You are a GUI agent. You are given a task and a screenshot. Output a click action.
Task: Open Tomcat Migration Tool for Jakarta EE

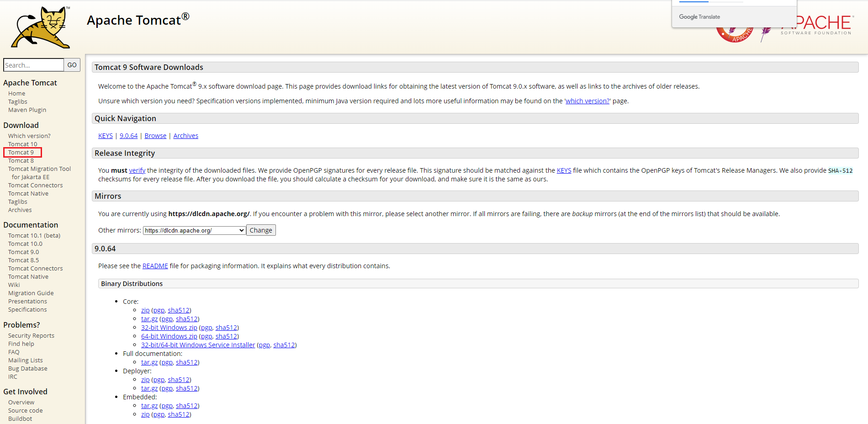pos(39,173)
